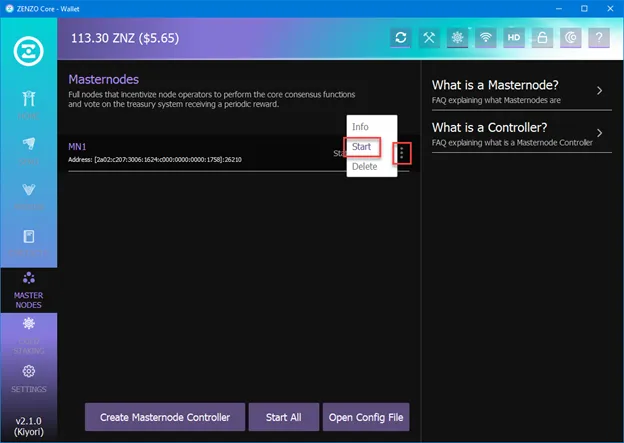Image resolution: width=624 pixels, height=443 pixels.
Task: Click the crescent moon theme icon
Action: [571, 38]
